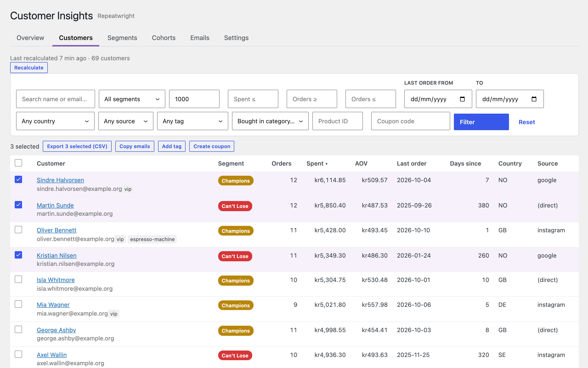The width and height of the screenshot is (588, 368).
Task: Open Oliver Bennett's customer profile
Action: click(x=56, y=230)
